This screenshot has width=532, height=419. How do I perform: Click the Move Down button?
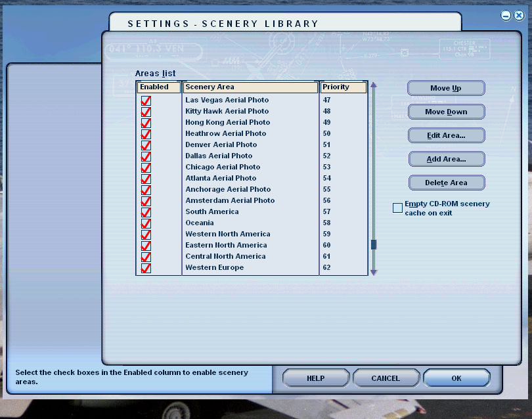coord(446,112)
